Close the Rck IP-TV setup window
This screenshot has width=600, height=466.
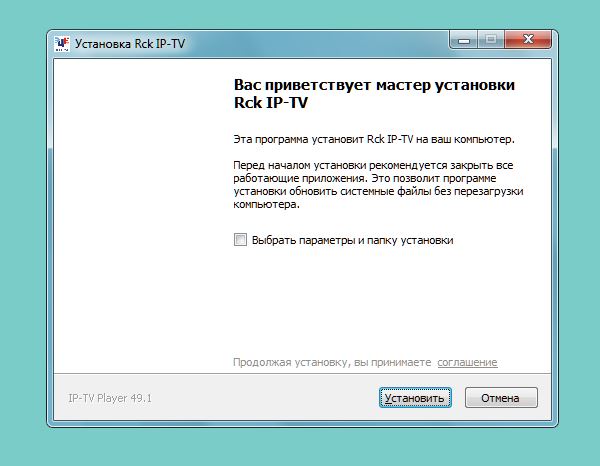526,41
